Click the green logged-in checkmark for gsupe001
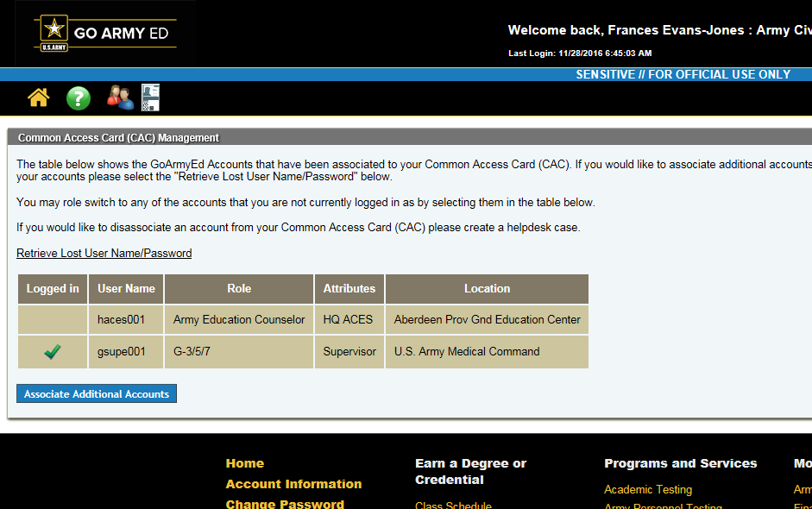 53,352
